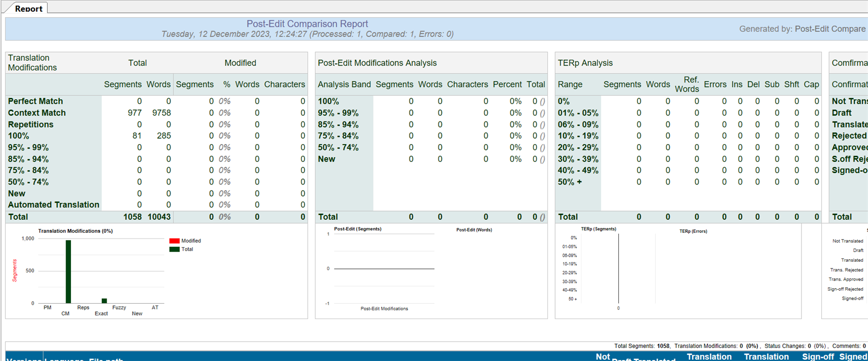
Task: Select the Perfect Match row label
Action: tap(35, 101)
